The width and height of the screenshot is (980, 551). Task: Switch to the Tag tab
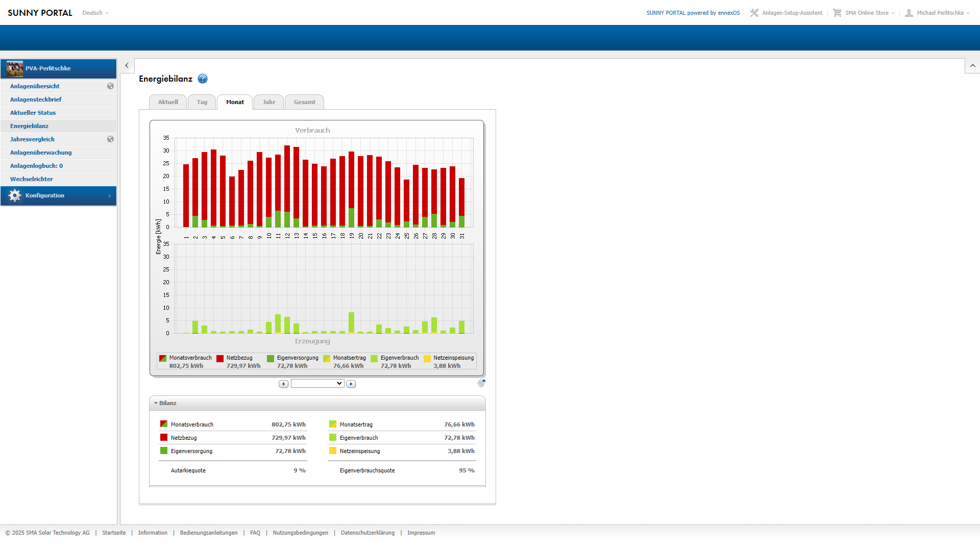pos(202,102)
